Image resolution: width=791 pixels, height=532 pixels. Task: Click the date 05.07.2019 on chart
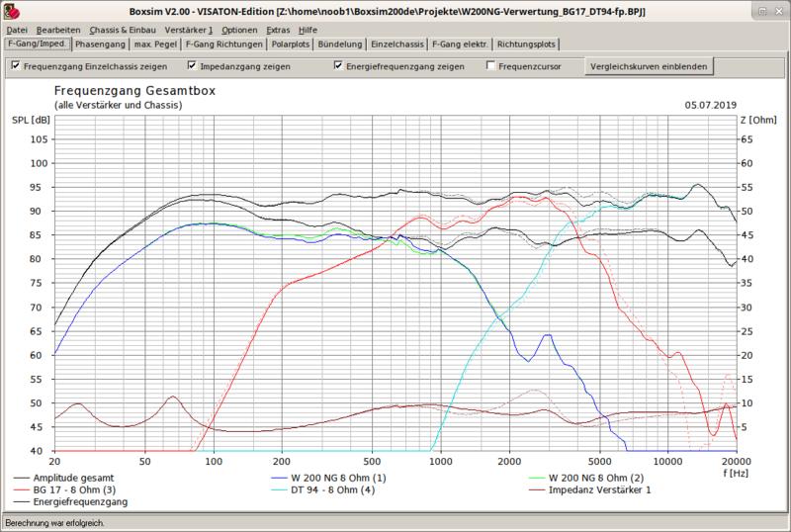point(710,105)
